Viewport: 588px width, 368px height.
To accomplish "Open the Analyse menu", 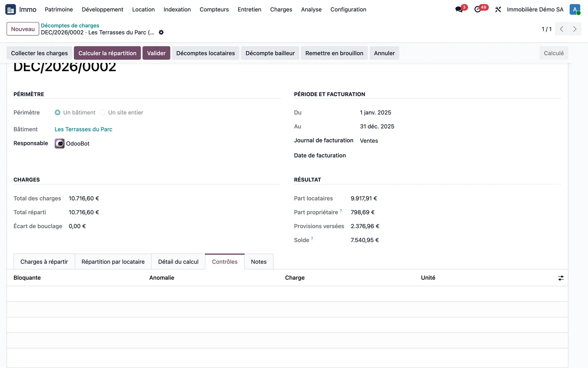I will point(311,10).
